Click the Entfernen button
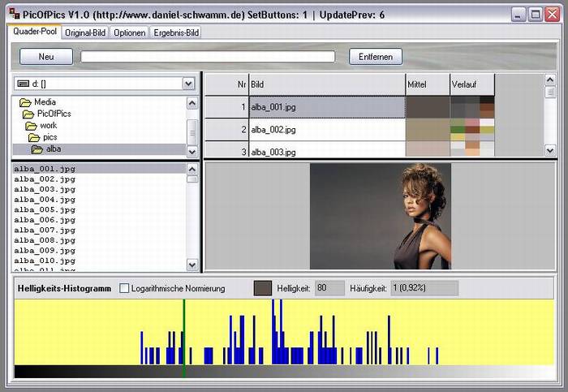Image resolution: width=568 pixels, height=392 pixels. point(376,57)
